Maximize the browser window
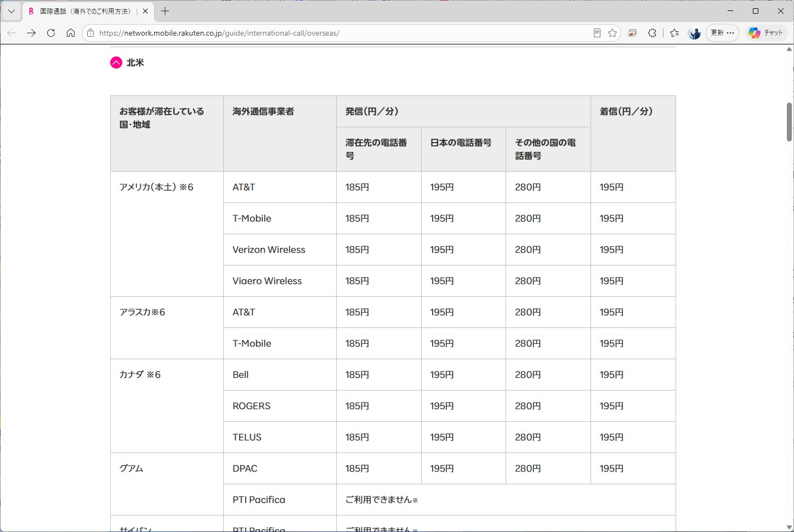The width and height of the screenshot is (794, 532). click(x=756, y=11)
